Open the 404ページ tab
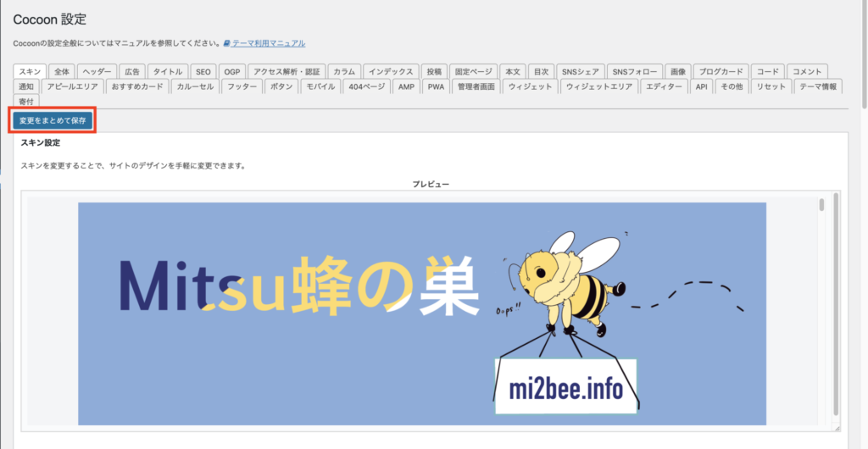The image size is (868, 449). [x=368, y=86]
